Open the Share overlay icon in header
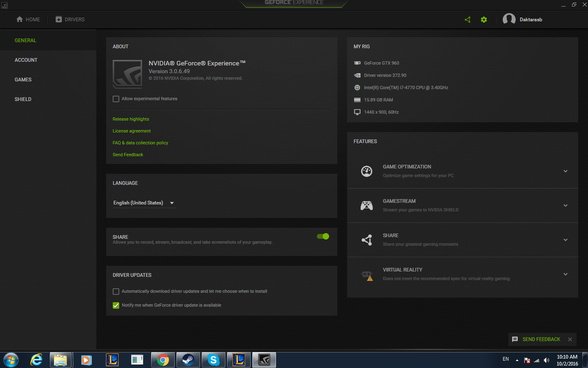This screenshot has width=588, height=368. point(468,20)
